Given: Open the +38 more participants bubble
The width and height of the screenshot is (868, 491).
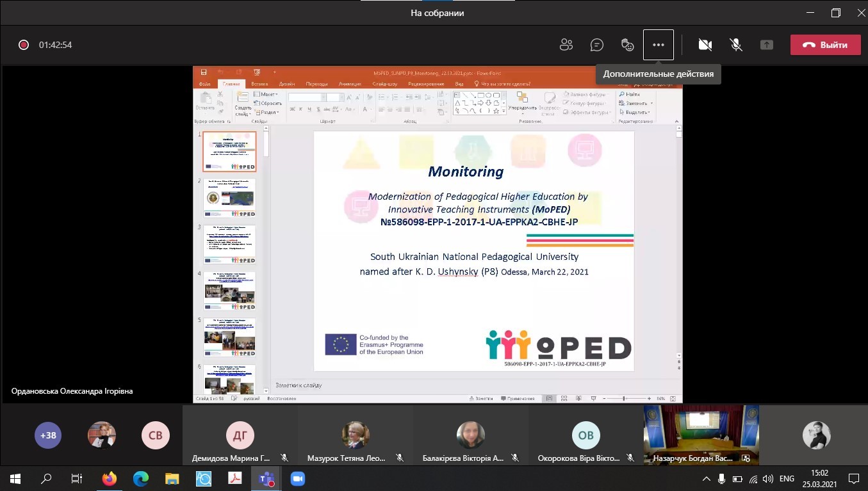Looking at the screenshot, I should coord(48,435).
